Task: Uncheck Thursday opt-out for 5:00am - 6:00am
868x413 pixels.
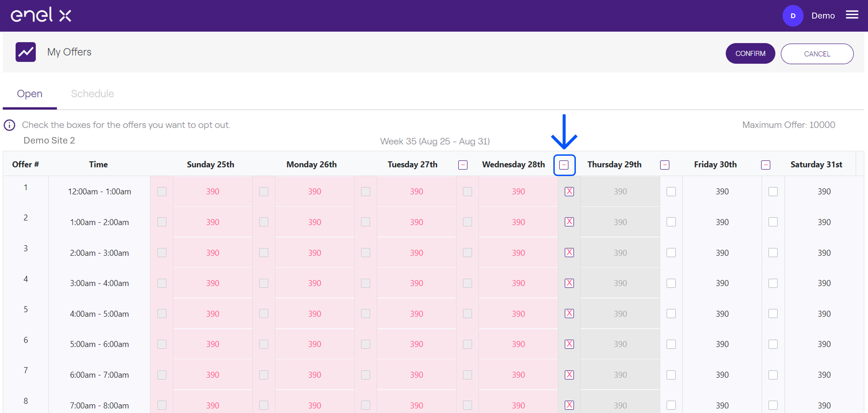Action: tap(569, 344)
